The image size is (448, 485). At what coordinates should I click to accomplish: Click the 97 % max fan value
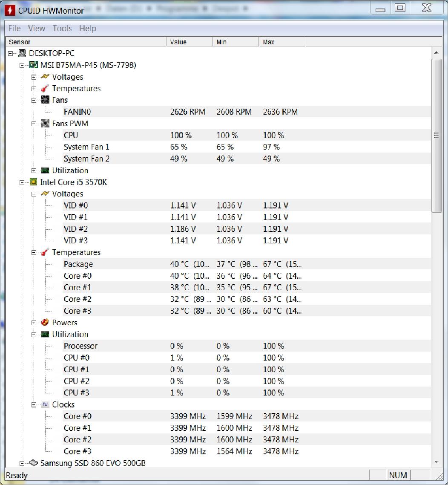coord(271,147)
